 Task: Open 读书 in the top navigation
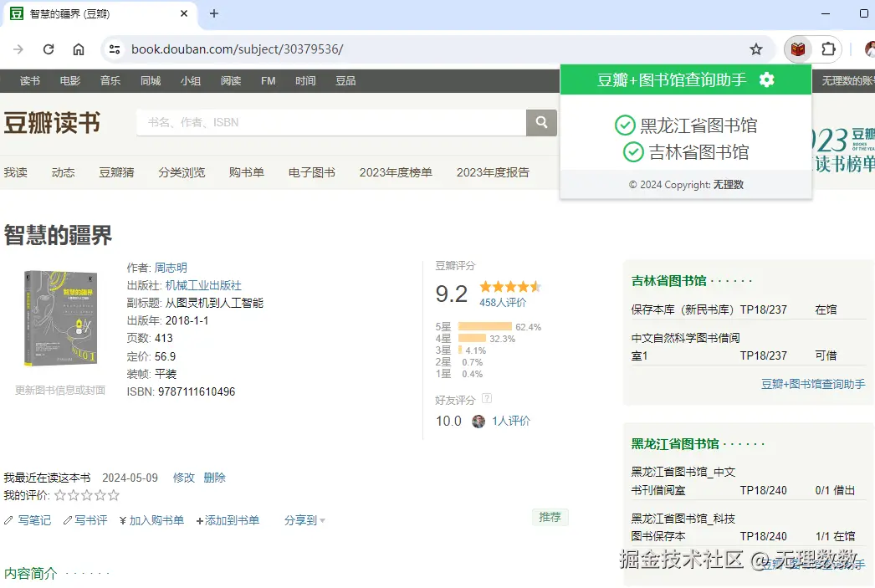point(29,81)
